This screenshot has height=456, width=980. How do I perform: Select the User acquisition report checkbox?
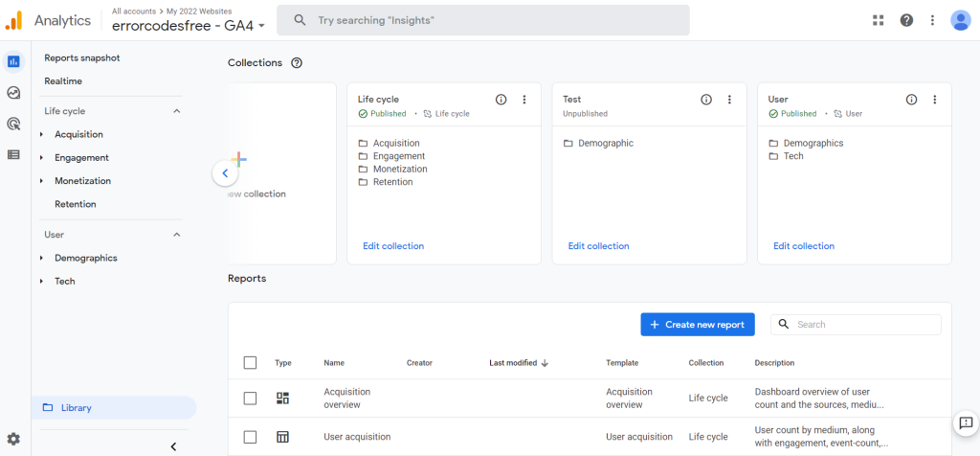tap(251, 437)
